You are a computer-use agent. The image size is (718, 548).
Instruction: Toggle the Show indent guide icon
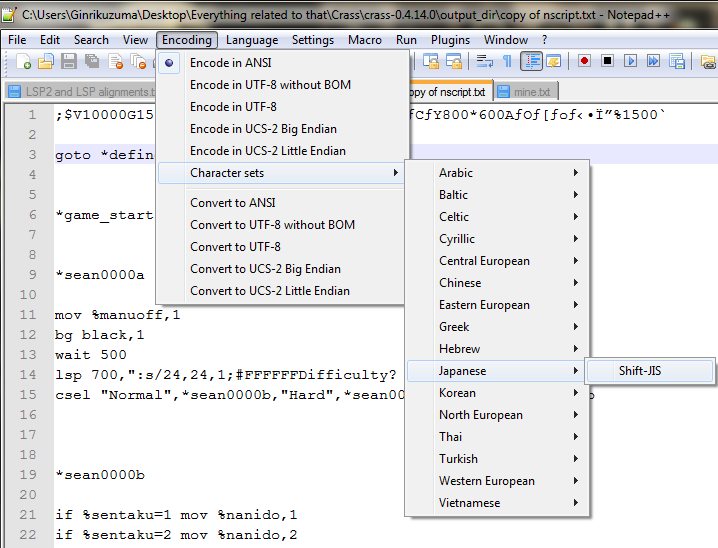(531, 61)
